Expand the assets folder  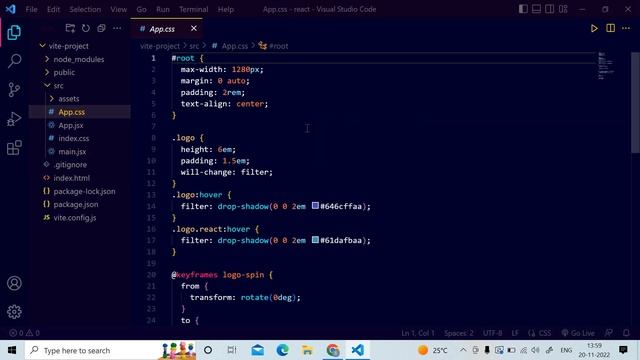[69, 99]
